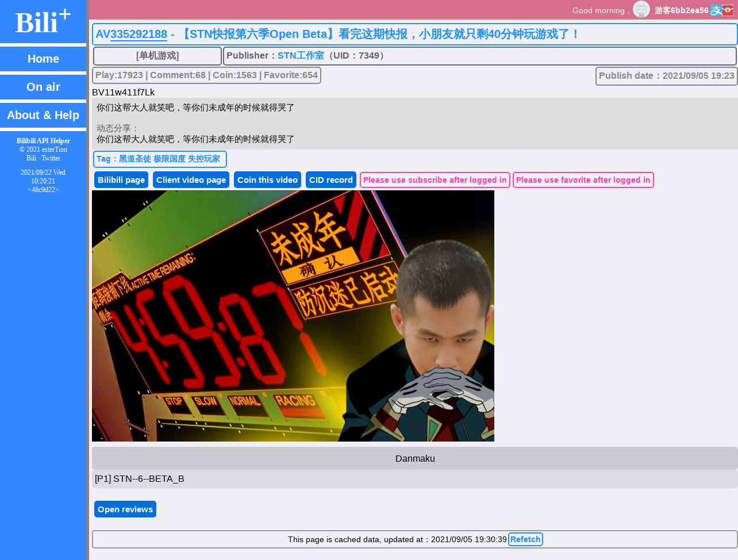
Task: Open the Client video page button
Action: tap(191, 180)
